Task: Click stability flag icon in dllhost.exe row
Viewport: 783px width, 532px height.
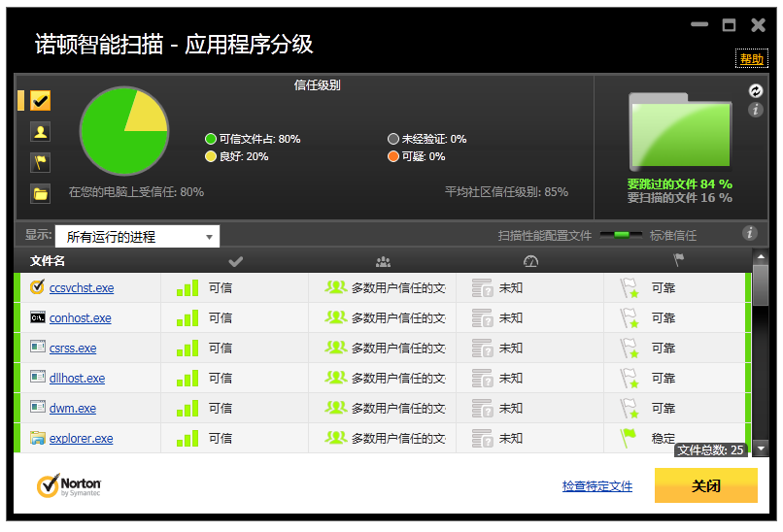Action: pos(630,379)
